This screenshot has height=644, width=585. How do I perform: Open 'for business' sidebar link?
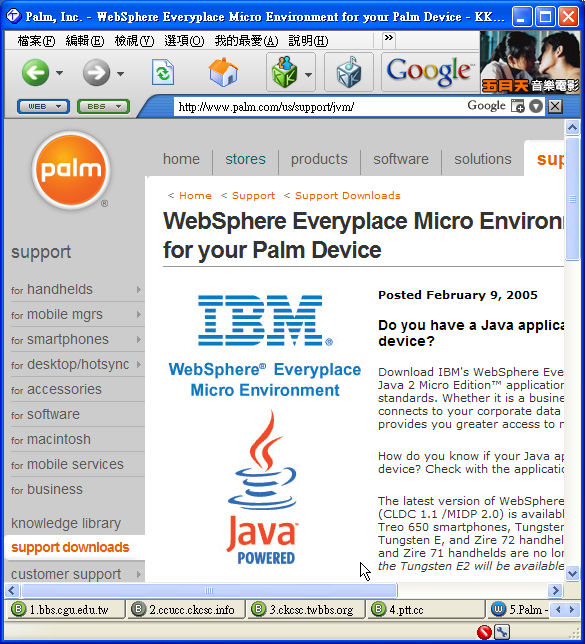click(x=47, y=490)
